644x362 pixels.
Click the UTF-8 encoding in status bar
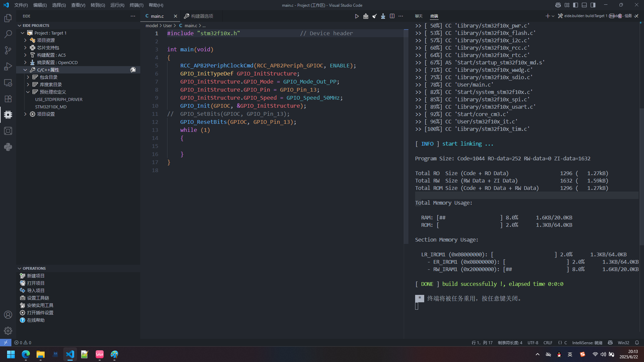[x=533, y=343]
